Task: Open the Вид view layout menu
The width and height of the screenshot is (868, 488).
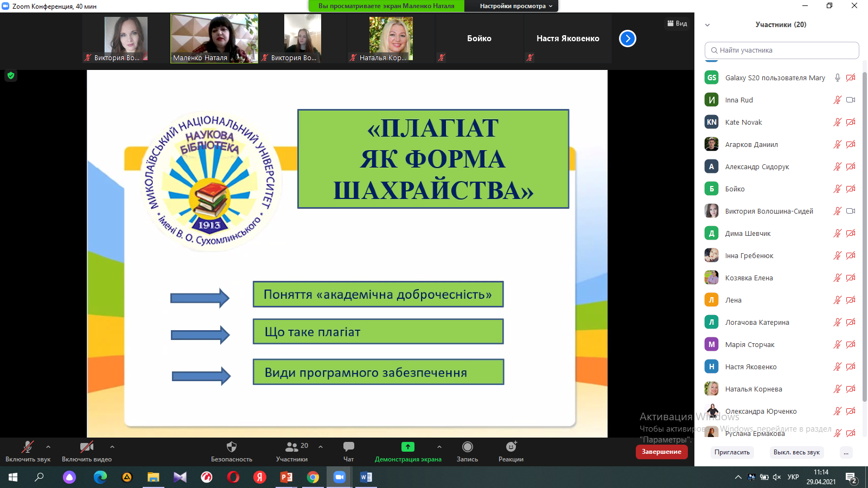Action: tap(677, 23)
